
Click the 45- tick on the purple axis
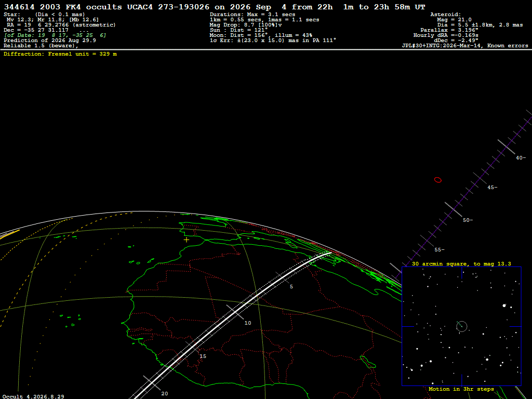(493, 187)
